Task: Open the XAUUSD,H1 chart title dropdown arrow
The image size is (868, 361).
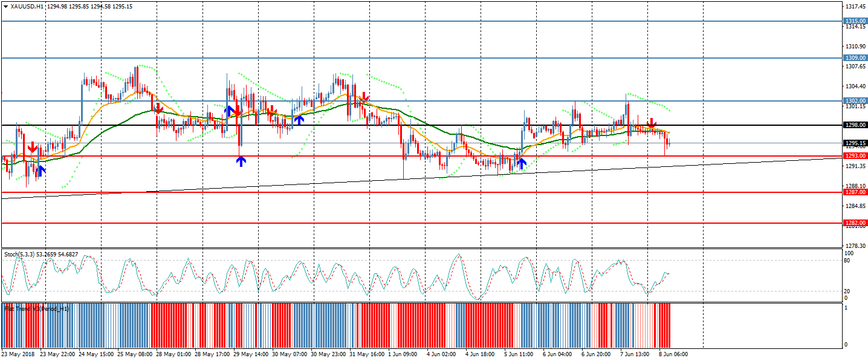Action: tap(5, 7)
